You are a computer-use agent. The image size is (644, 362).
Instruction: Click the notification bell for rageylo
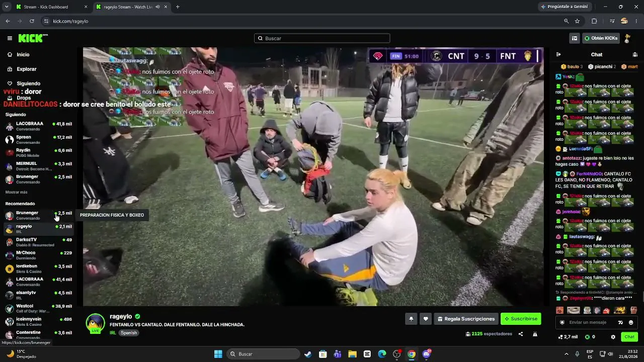[411, 319]
